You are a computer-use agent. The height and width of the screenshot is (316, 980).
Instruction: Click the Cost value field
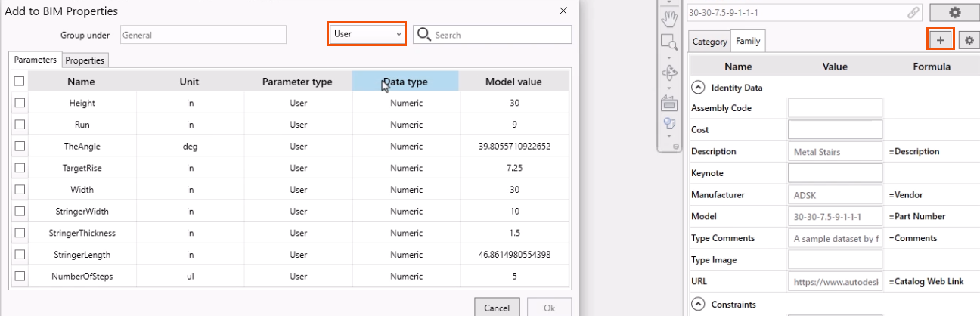tap(835, 130)
